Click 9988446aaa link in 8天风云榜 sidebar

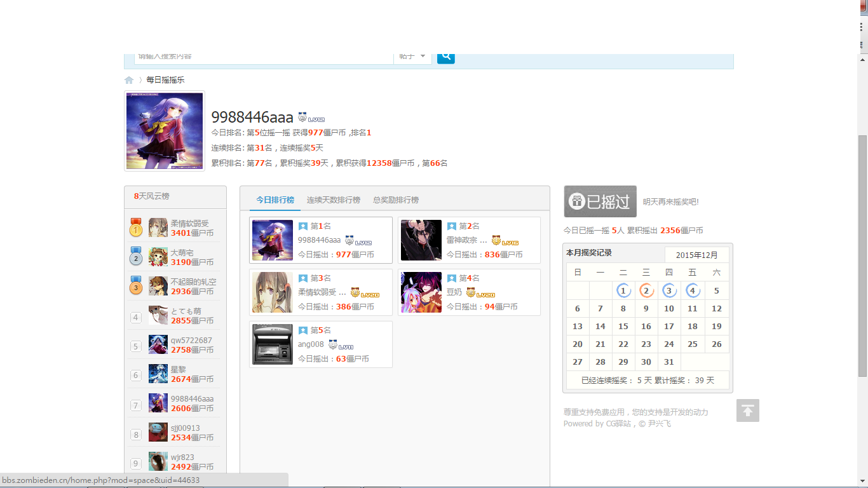[x=192, y=399]
